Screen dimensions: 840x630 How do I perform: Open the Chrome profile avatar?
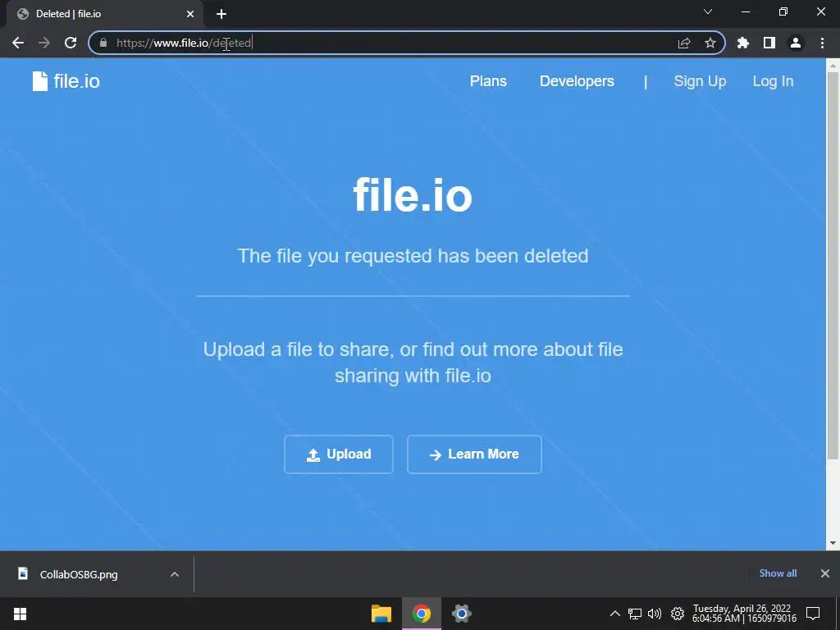(x=796, y=43)
